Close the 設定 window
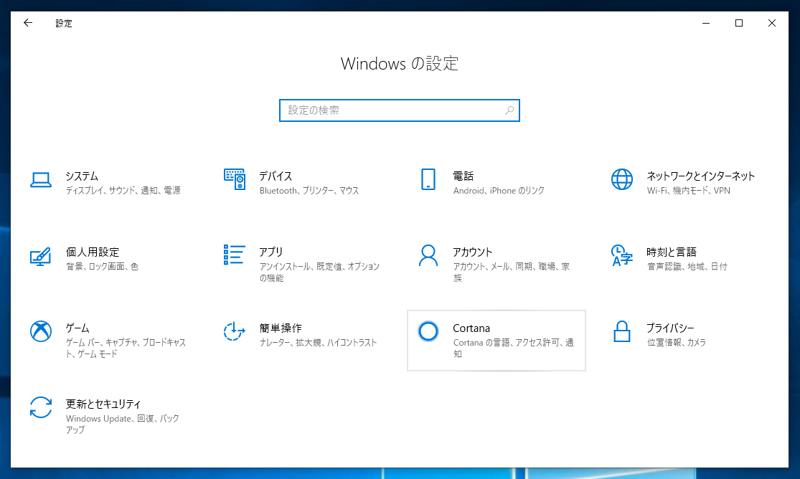800x479 pixels. click(772, 23)
